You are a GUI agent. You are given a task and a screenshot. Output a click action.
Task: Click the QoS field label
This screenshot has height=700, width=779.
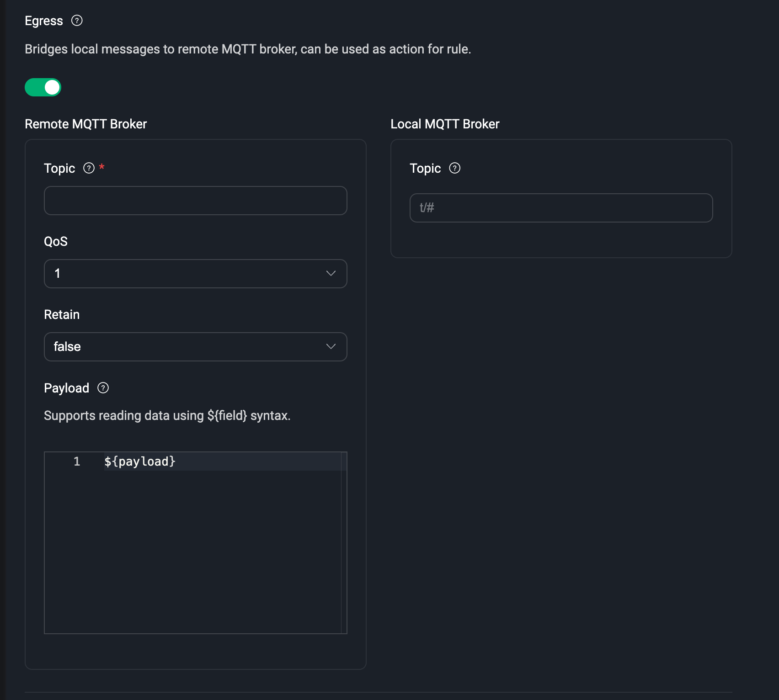(x=56, y=241)
